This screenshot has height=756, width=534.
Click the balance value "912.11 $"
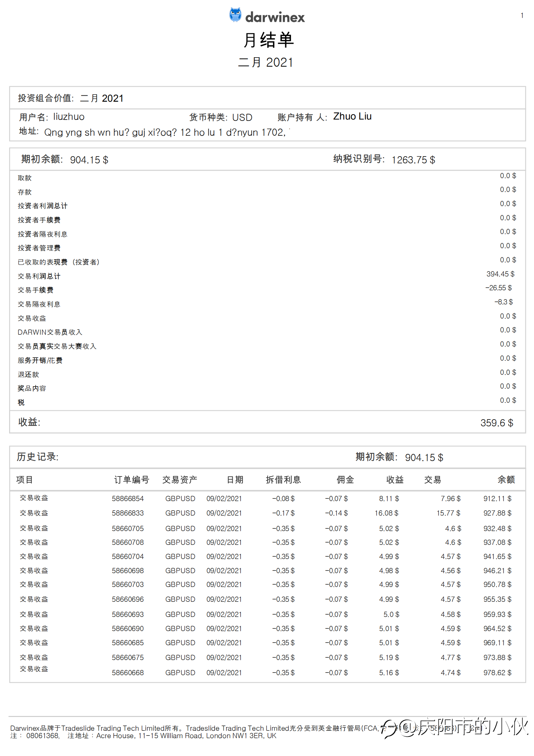pos(497,498)
